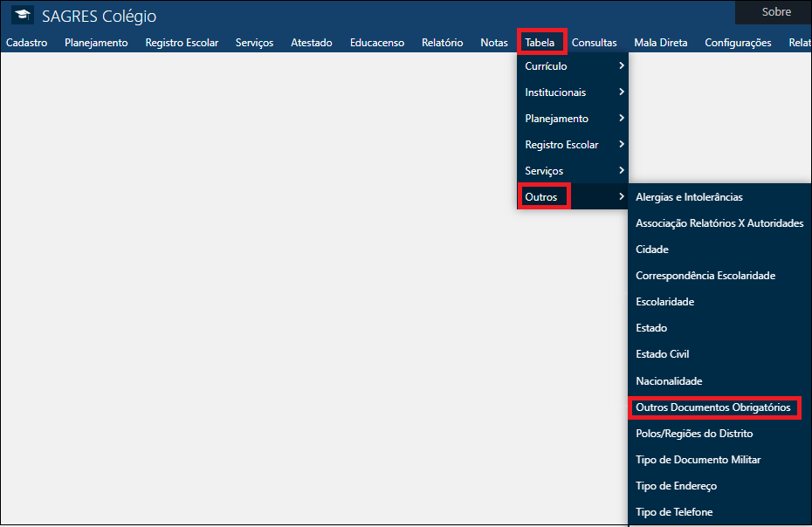Viewport: 812px width, 527px height.
Task: Open the Tabela menu
Action: (x=541, y=41)
